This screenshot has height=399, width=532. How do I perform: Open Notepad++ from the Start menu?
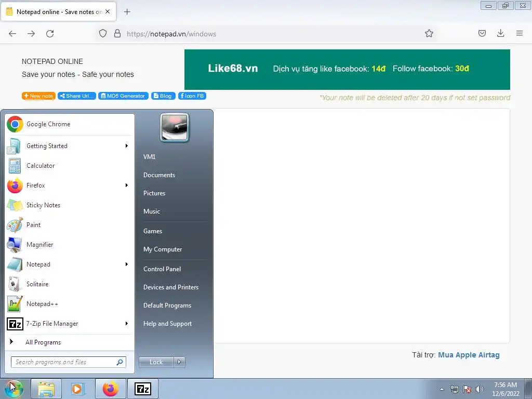tap(70, 303)
